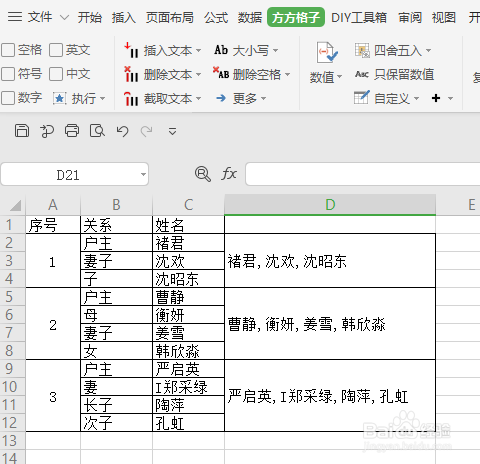Switch to the 插入 tab
The image size is (480, 464).
[x=124, y=17]
